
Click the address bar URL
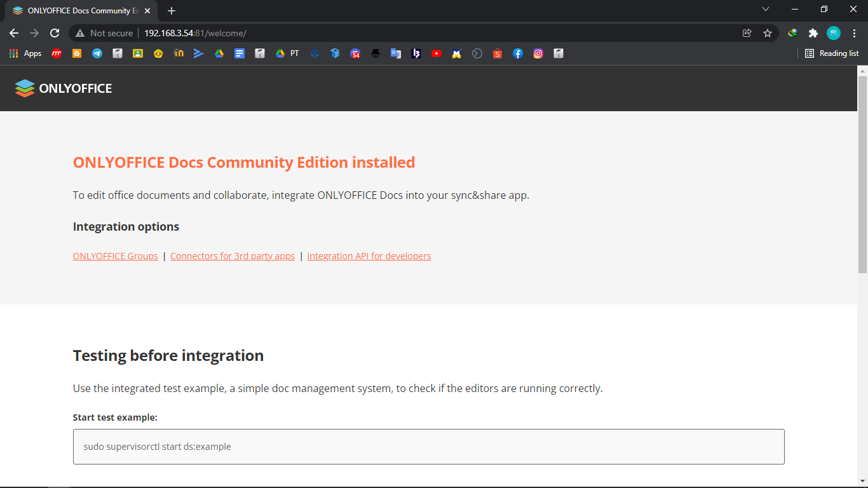coord(195,33)
